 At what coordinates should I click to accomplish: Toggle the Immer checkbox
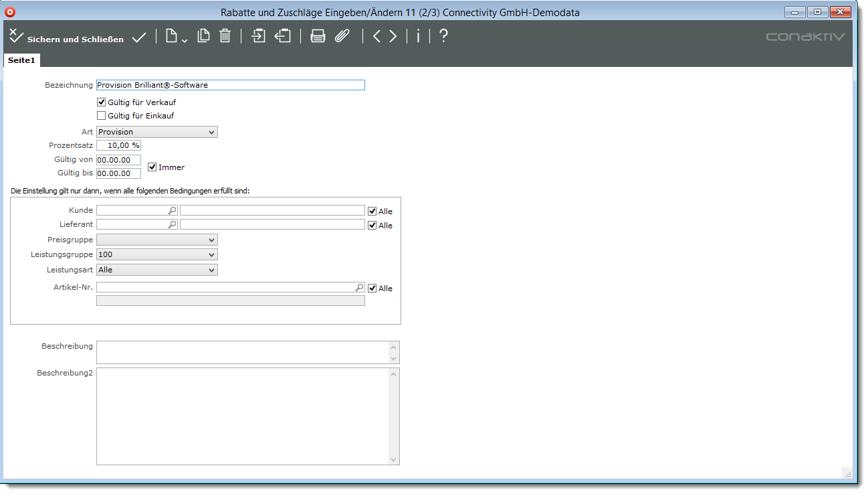pyautogui.click(x=152, y=167)
